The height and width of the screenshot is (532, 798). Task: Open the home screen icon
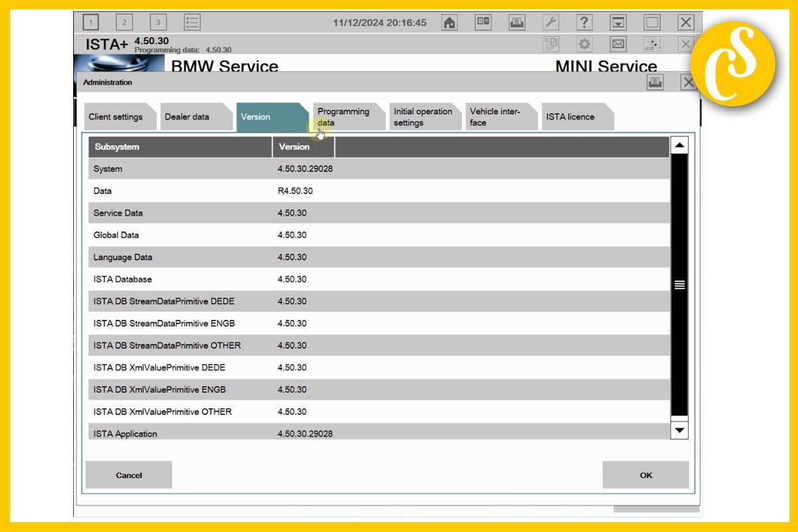449,22
